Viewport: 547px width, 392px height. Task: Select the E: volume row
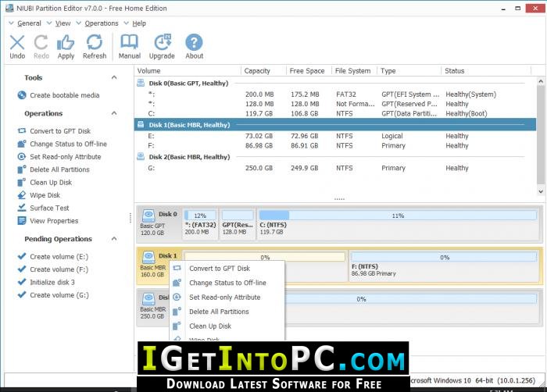[x=335, y=136]
